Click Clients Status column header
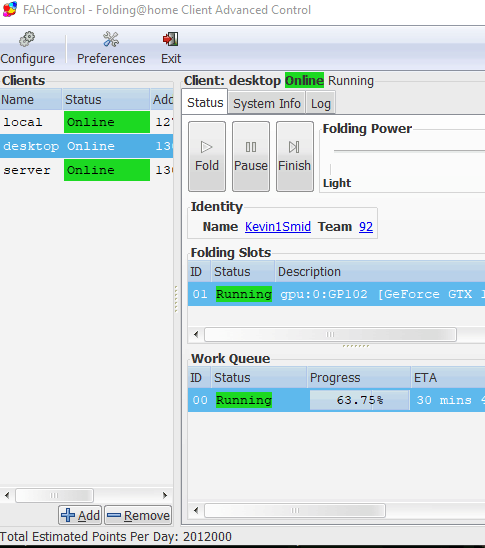Screen dimensions: 485x548 click(106, 100)
